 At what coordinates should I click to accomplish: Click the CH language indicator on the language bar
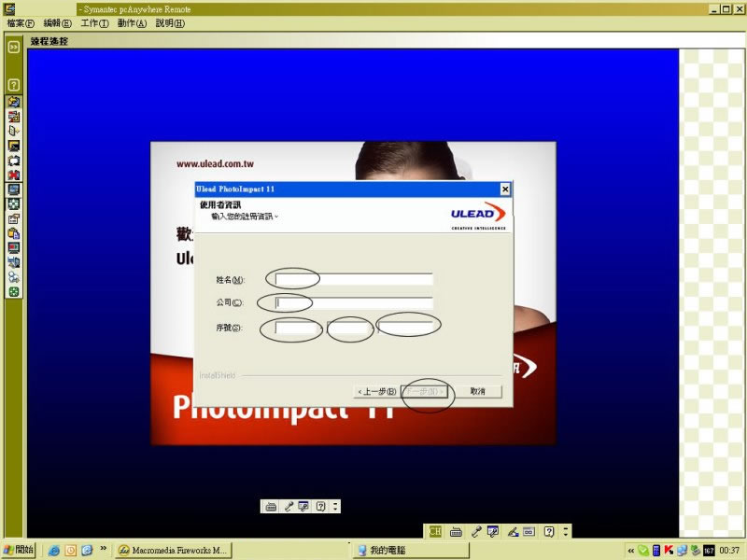pos(435,531)
